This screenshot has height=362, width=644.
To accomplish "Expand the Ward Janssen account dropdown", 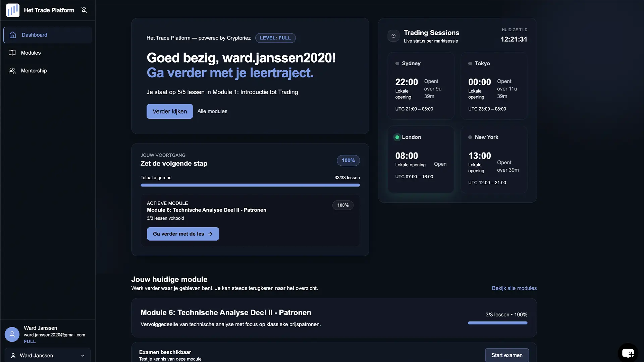I will coord(47,355).
